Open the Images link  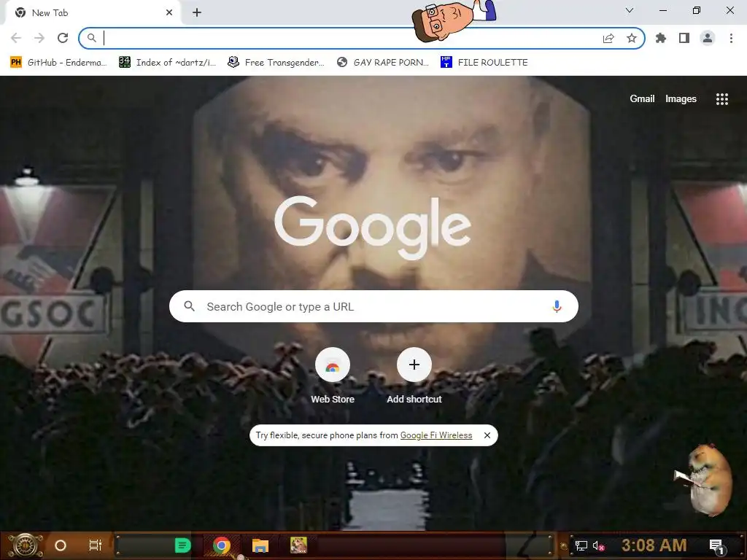tap(681, 98)
